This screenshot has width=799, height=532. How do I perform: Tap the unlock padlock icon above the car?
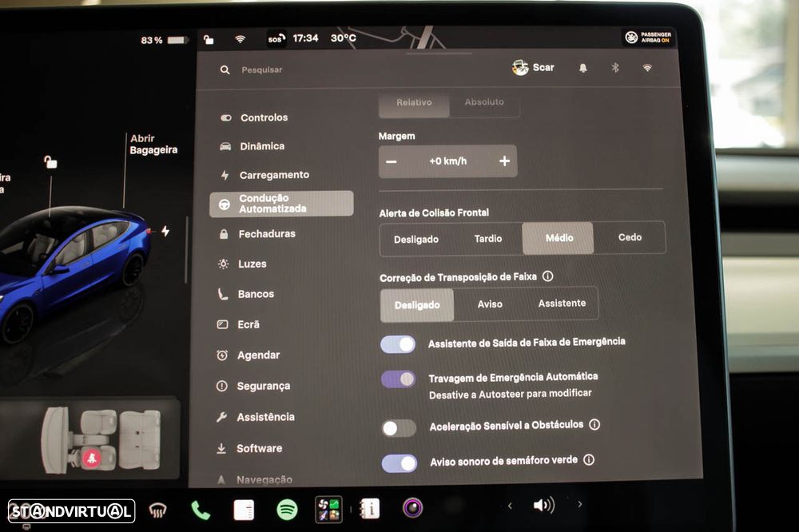click(x=50, y=162)
